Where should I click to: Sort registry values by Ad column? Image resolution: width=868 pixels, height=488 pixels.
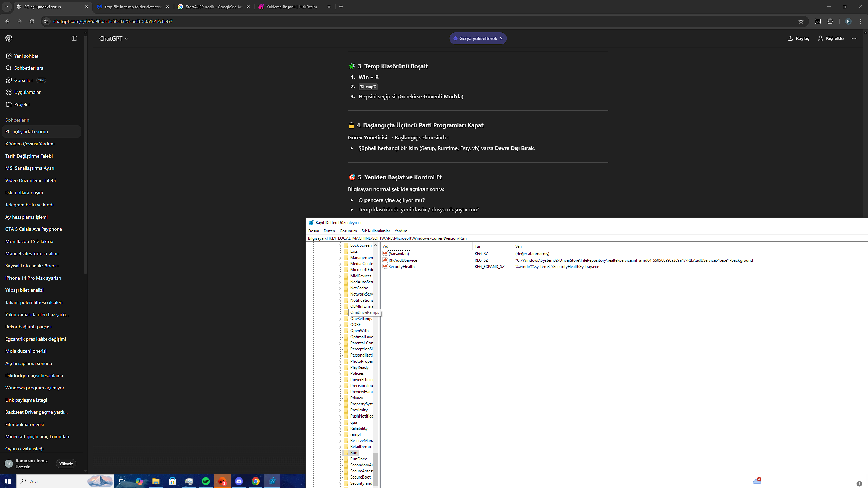tap(427, 246)
